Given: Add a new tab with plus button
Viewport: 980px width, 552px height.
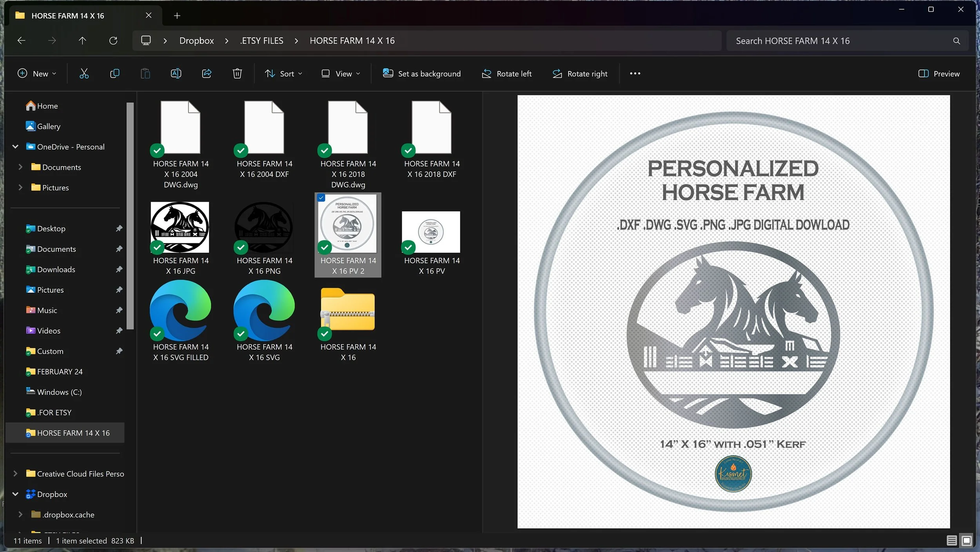Looking at the screenshot, I should pos(177,16).
